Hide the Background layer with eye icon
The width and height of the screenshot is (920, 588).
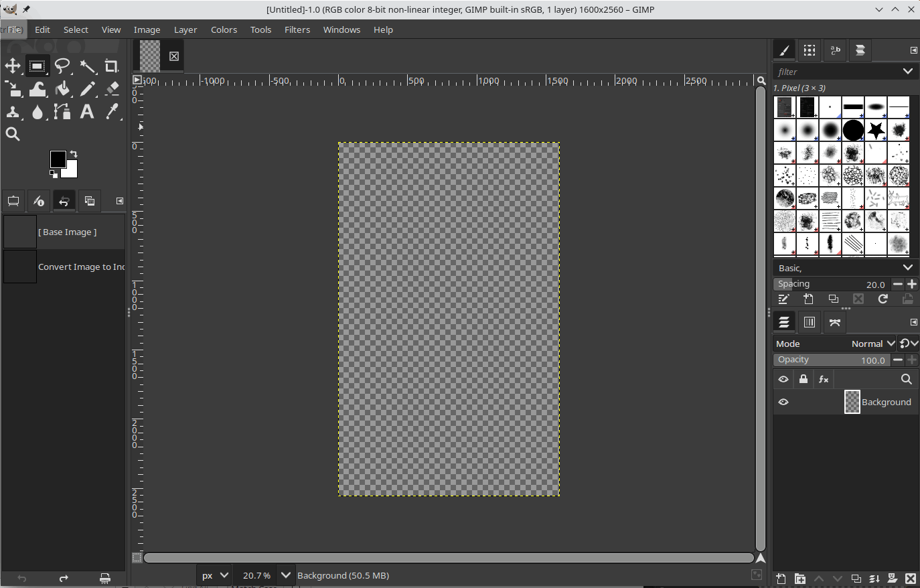[783, 402]
